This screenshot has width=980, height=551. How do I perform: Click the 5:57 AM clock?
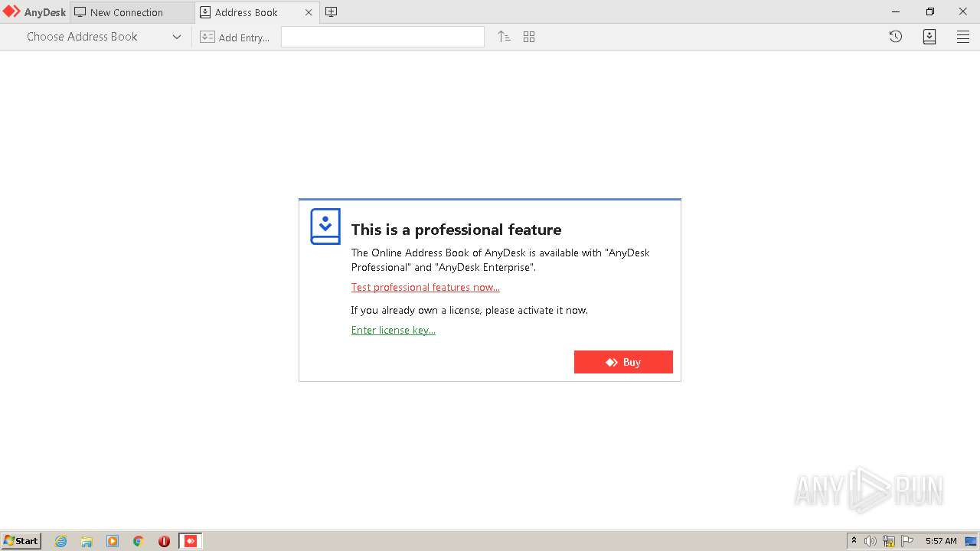pos(941,541)
